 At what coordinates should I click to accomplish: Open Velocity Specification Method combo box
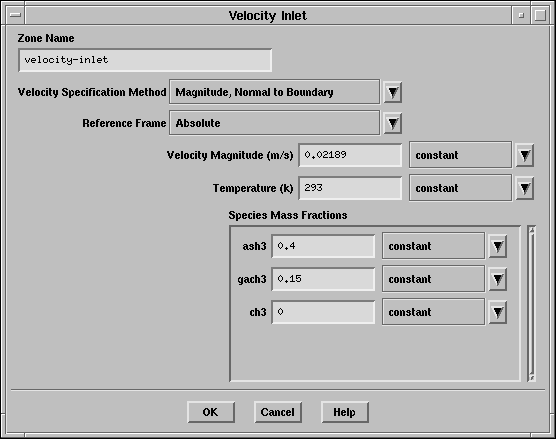click(274, 92)
